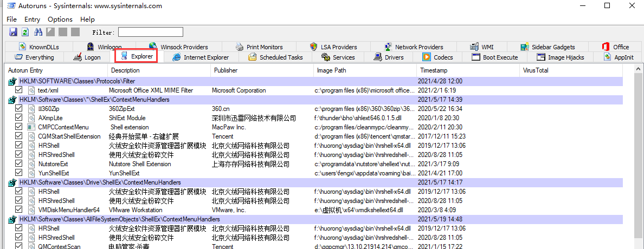Screen dimensions: 644x249
Task: Open the Sidebar Gadgets tab
Action: tap(548, 47)
